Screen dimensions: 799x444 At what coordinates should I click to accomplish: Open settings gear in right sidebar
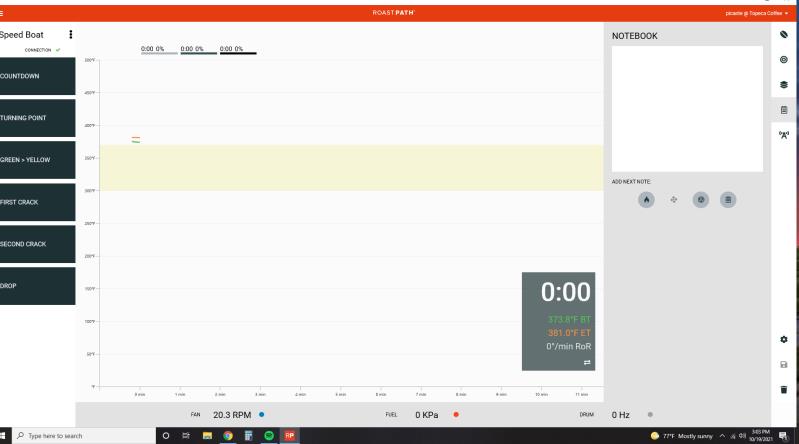783,341
